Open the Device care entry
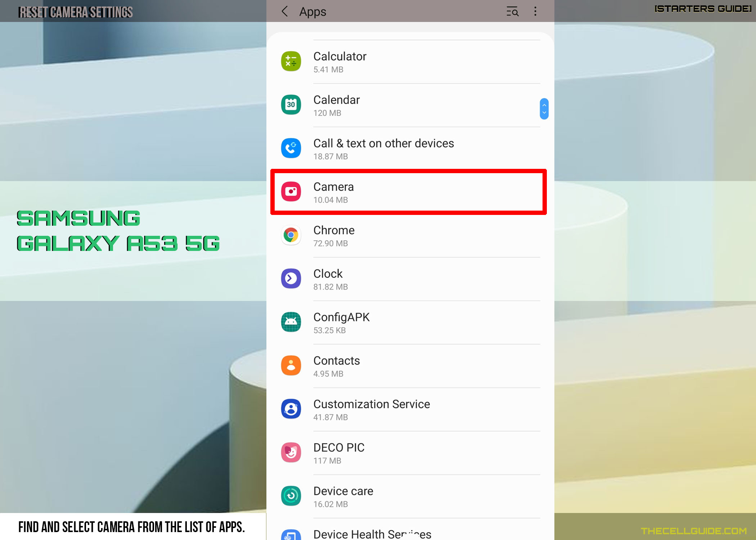 point(410,496)
